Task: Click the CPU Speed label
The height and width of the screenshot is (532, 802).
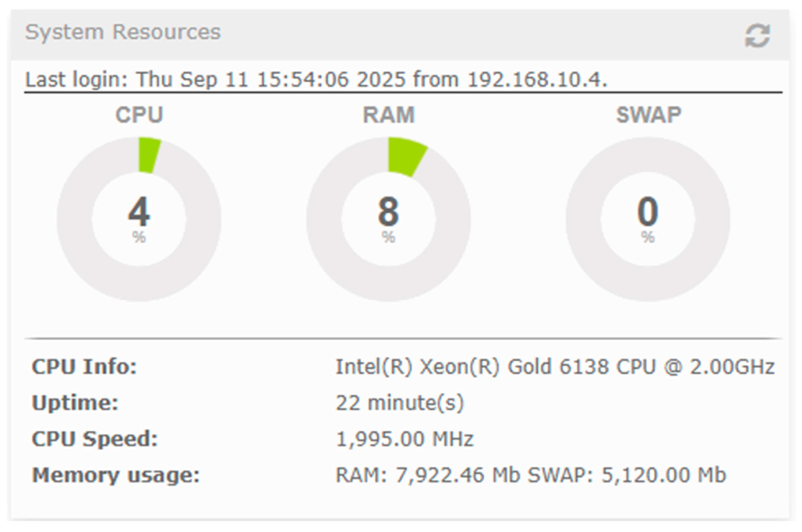Action: click(95, 439)
